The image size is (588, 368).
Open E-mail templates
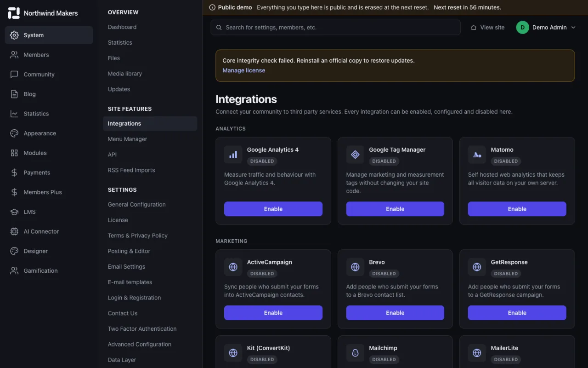[x=130, y=282]
